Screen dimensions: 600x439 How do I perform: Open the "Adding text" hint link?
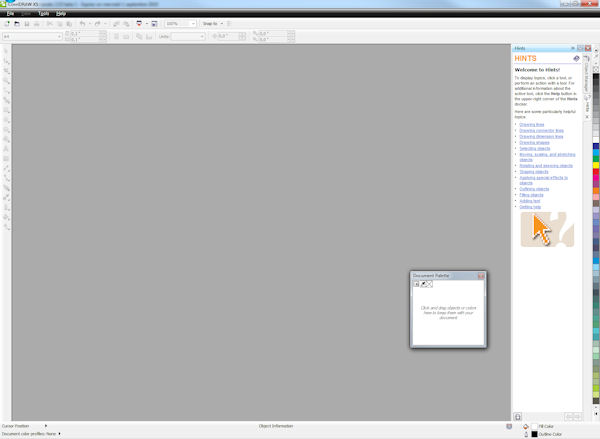coord(530,200)
